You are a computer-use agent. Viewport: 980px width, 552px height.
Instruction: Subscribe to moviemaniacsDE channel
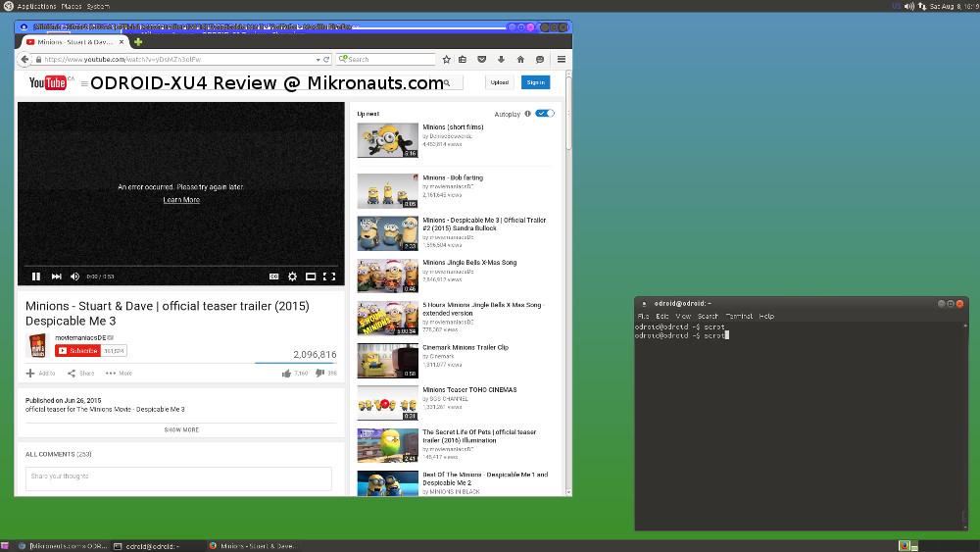pyautogui.click(x=77, y=351)
